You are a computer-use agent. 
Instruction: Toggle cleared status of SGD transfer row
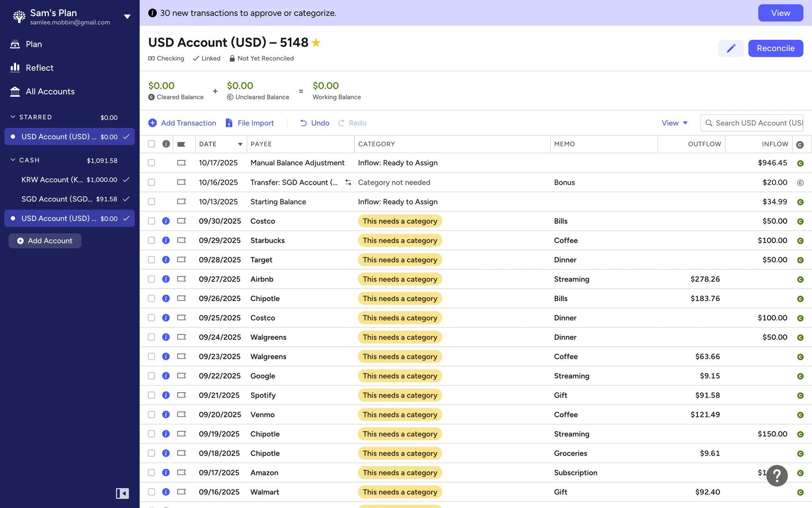pos(800,182)
